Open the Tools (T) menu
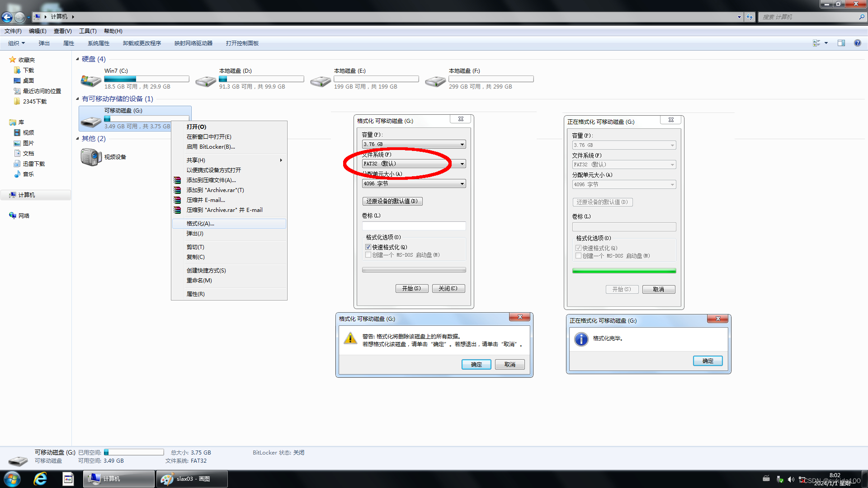 pyautogui.click(x=88, y=31)
